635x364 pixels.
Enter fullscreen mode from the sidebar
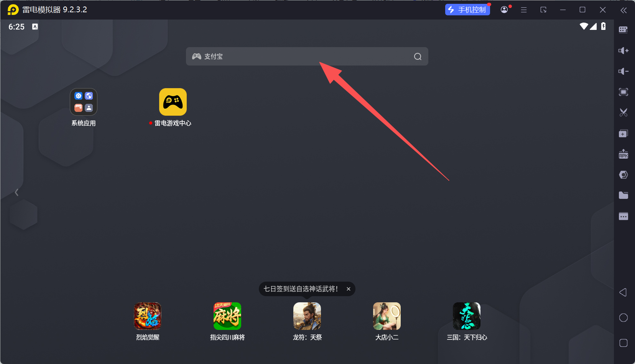tap(623, 92)
